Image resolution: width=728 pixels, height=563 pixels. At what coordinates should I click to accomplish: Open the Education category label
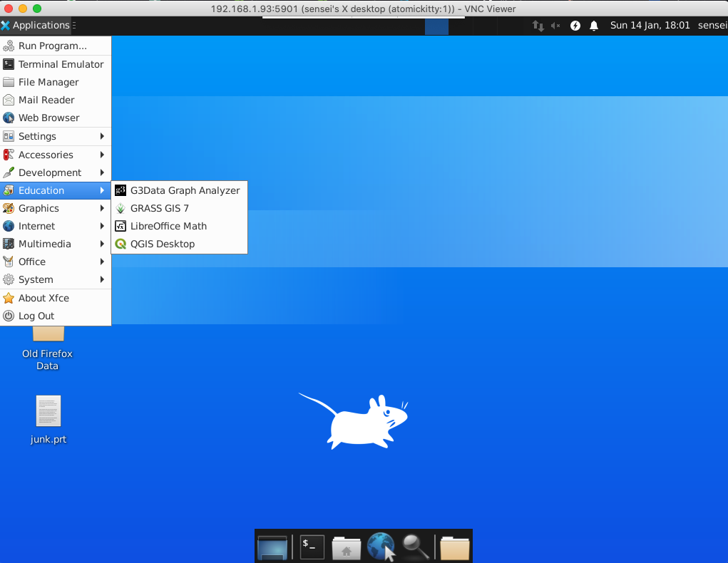click(41, 190)
